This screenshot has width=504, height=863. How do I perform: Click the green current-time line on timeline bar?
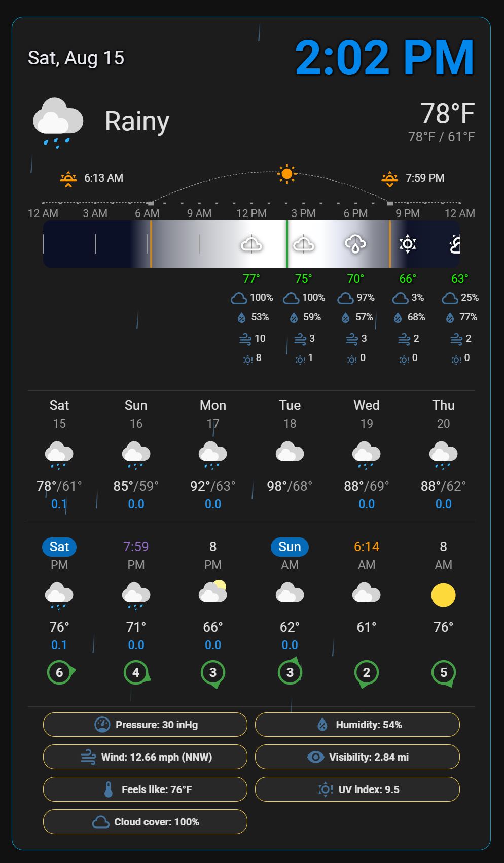(287, 244)
